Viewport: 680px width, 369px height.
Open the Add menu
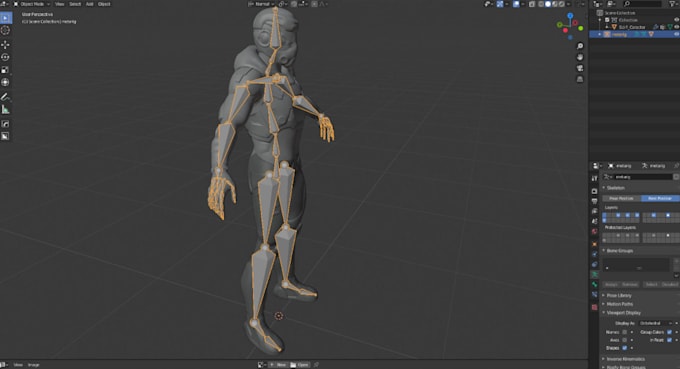(x=89, y=4)
